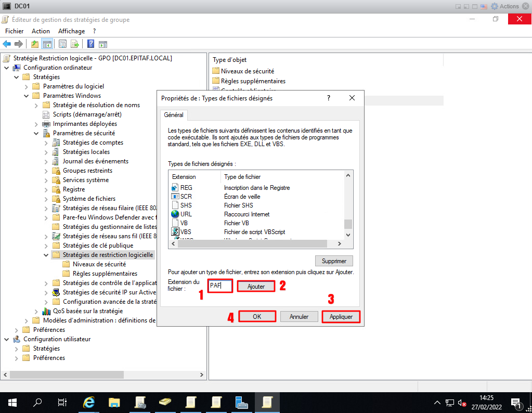Click the Extension du fichier input field
Viewport: 532px width, 413px height.
click(x=219, y=286)
